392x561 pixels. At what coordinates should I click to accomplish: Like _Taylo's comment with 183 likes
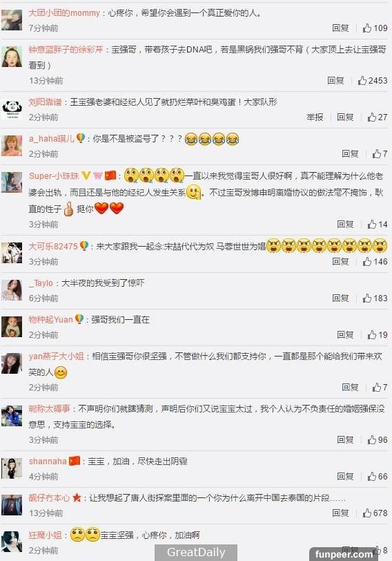(x=375, y=298)
